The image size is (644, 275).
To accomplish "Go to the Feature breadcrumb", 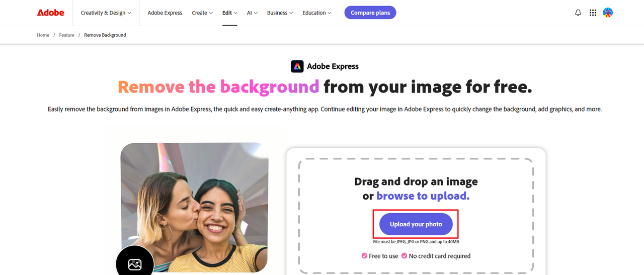I will click(66, 35).
